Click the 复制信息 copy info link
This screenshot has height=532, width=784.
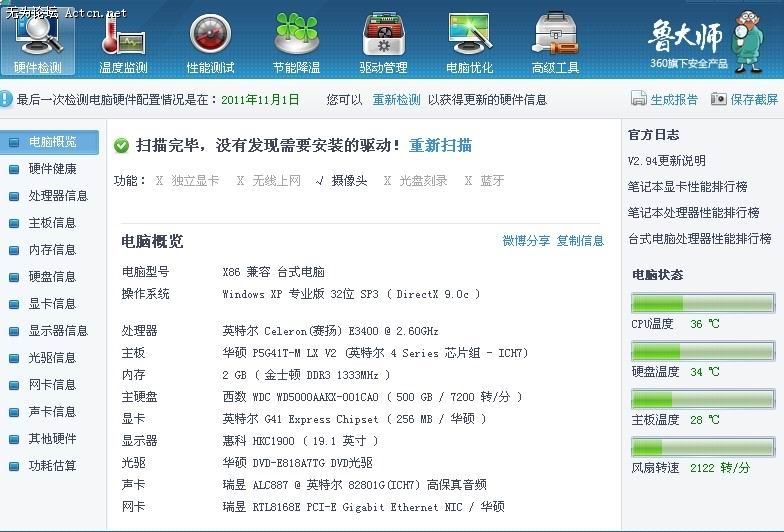[x=580, y=241]
